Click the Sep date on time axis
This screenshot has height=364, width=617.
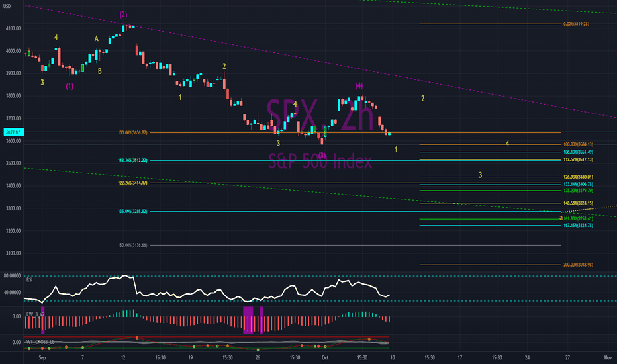click(42, 357)
